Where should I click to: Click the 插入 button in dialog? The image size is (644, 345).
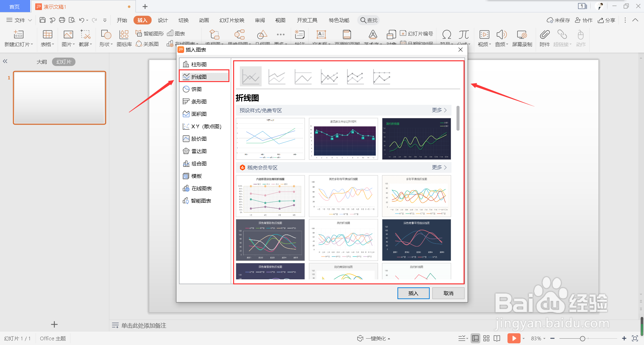[x=413, y=293]
